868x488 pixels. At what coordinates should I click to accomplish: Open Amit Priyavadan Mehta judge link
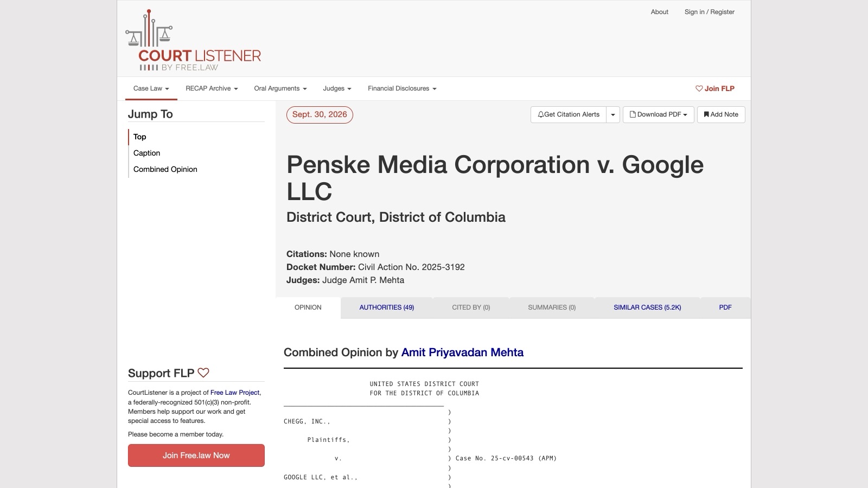[x=462, y=352]
